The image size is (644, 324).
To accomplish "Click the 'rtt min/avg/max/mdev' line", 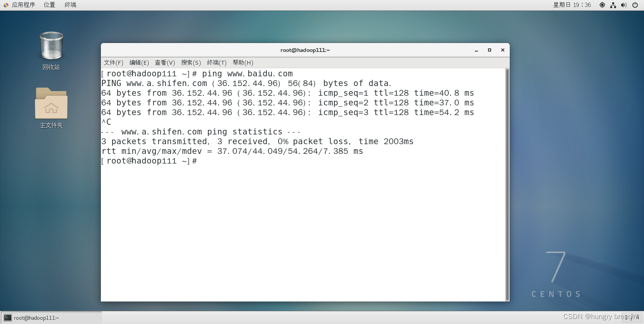I will point(232,151).
